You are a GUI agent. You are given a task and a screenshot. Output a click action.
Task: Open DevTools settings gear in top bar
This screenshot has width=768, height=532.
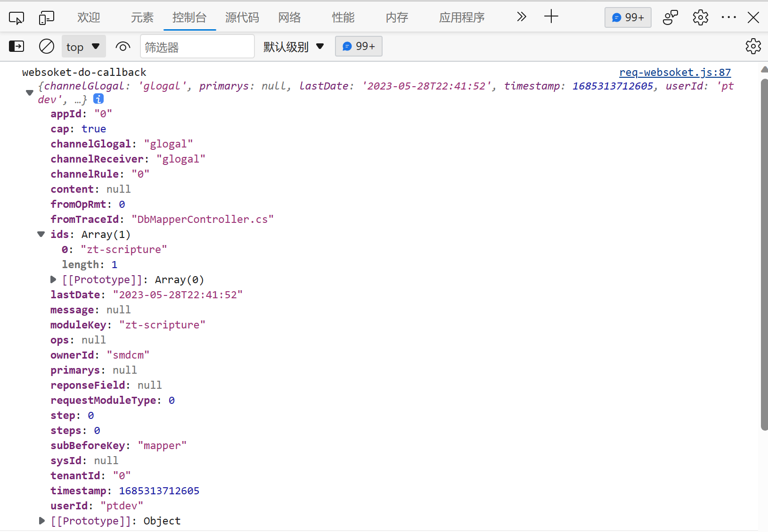point(700,17)
